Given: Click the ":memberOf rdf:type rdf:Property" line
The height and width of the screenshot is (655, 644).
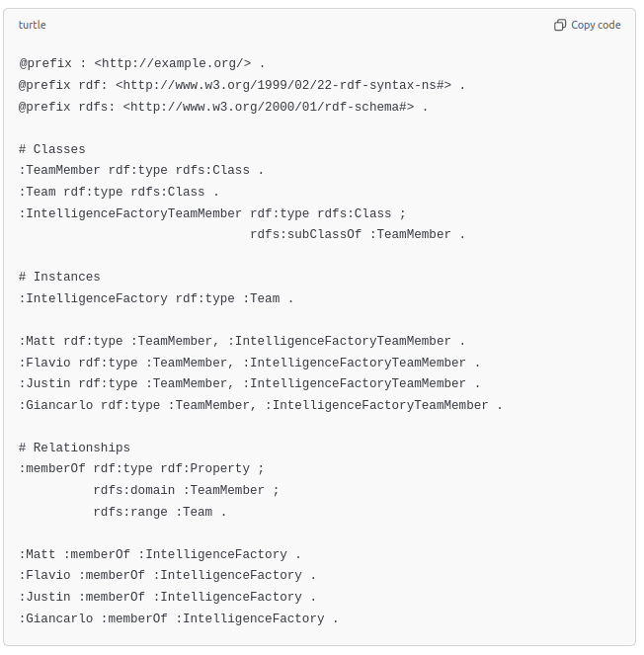Looking at the screenshot, I should pyautogui.click(x=141, y=469).
